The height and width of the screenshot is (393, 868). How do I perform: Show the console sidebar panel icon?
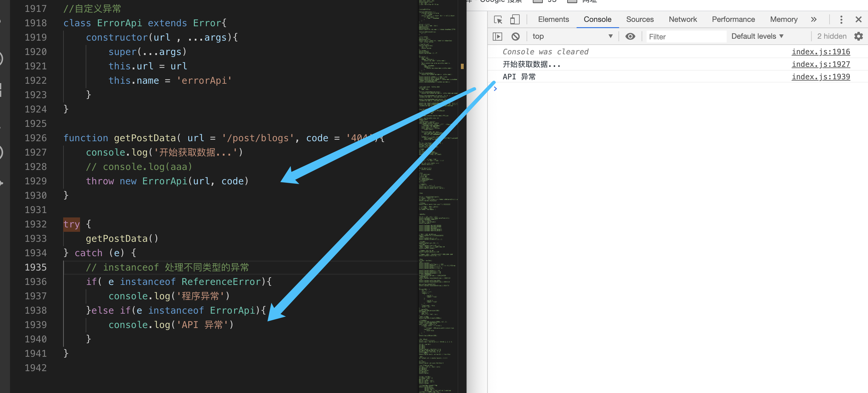[x=497, y=36]
